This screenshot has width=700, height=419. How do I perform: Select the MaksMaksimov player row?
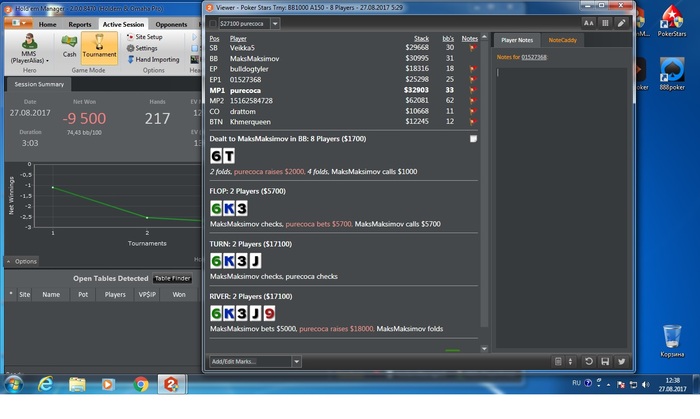[x=344, y=58]
